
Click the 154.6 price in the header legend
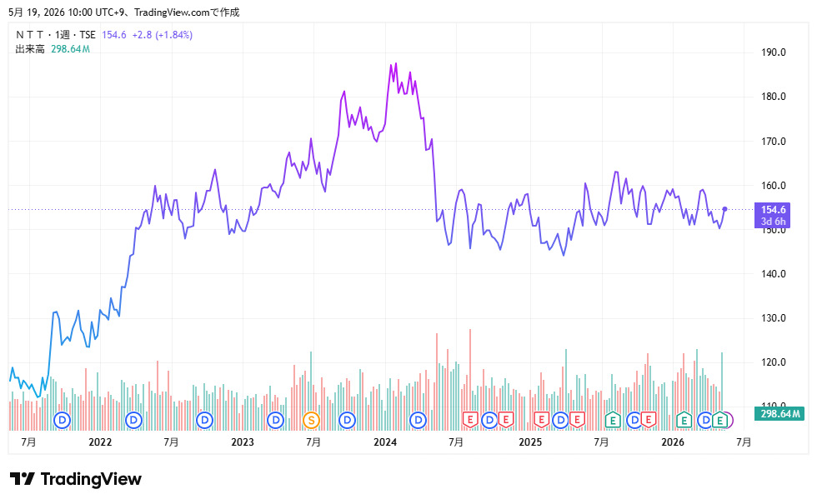coord(113,35)
